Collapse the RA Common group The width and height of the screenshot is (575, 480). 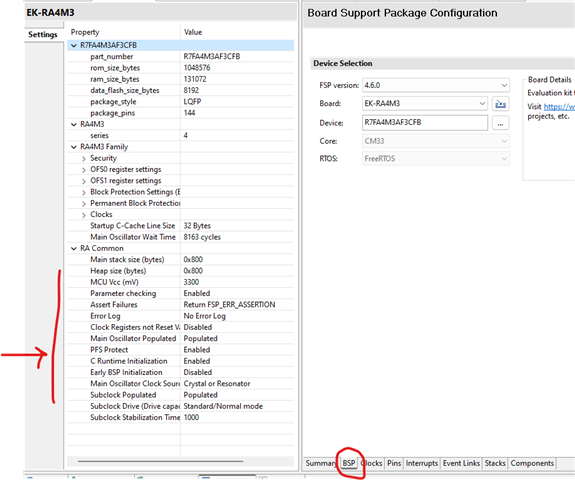coord(74,249)
